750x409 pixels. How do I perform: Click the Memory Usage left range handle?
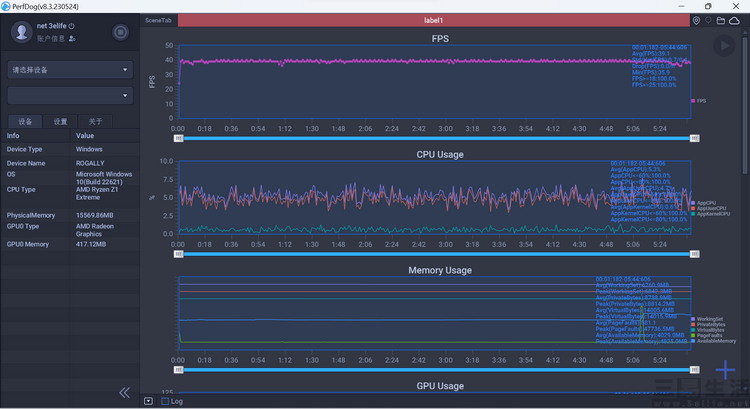[178, 370]
